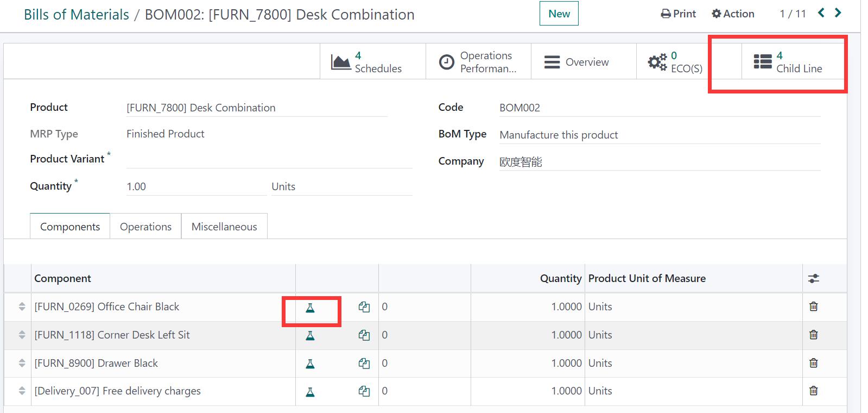Click the Quantity input field
The width and height of the screenshot is (868, 413).
point(195,186)
